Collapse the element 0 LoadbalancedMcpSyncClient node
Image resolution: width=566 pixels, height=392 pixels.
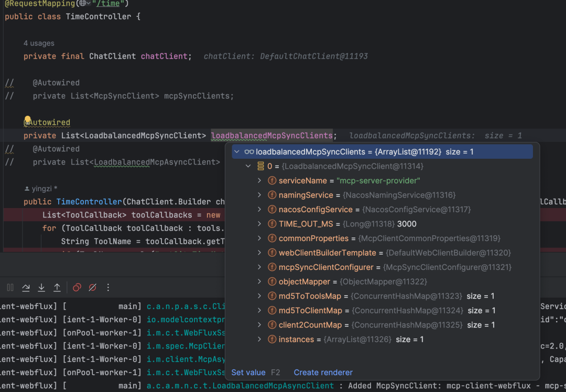click(248, 166)
